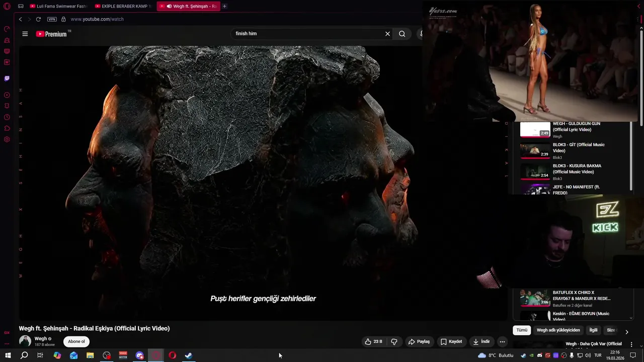
Task: Open File Explorer from the taskbar
Action: 90,355
